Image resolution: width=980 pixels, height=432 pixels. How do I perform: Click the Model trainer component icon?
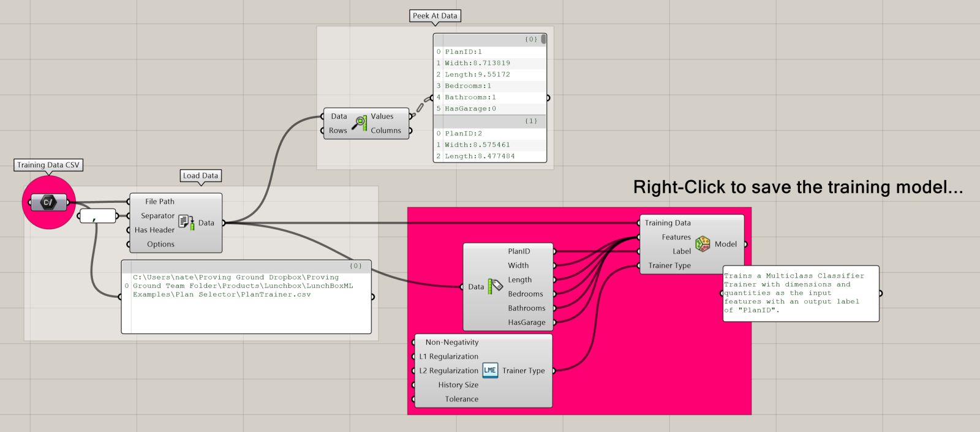703,244
